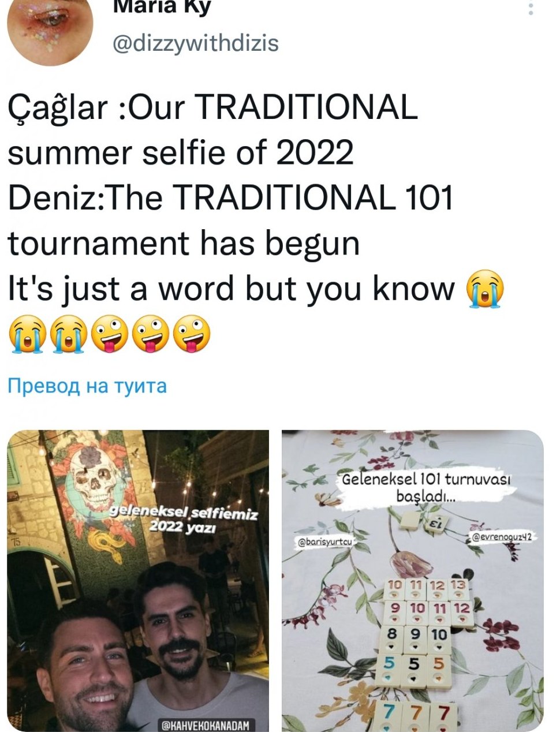The width and height of the screenshot is (560, 732).
Task: Open the left selfie photo
Action: (x=138, y=581)
